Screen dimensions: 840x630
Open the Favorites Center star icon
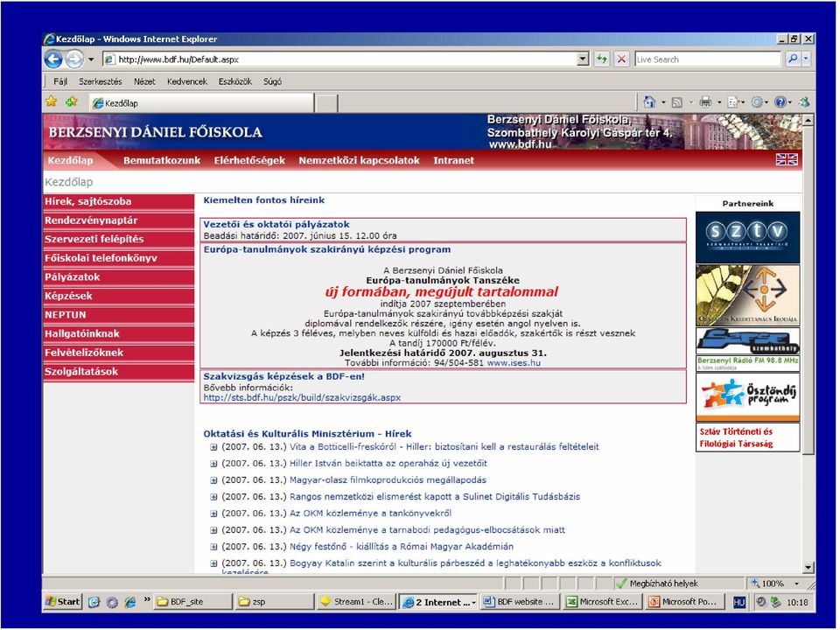tap(52, 101)
